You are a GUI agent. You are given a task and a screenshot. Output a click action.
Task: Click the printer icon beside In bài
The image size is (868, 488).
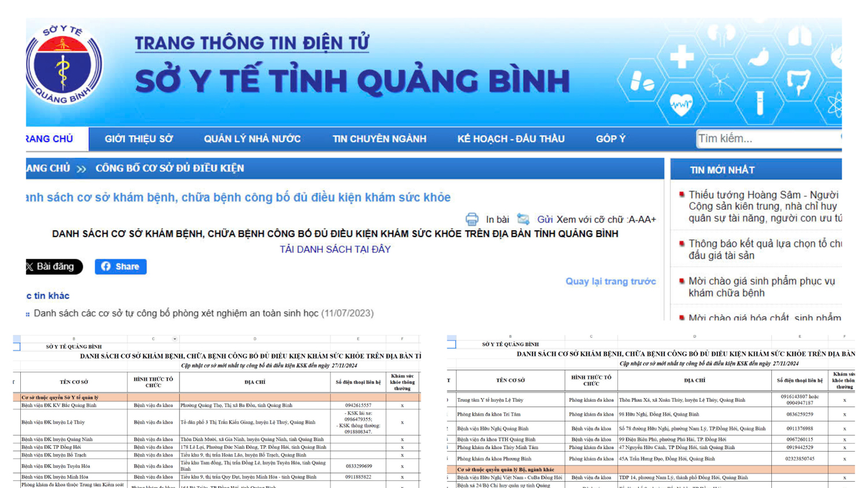(472, 220)
